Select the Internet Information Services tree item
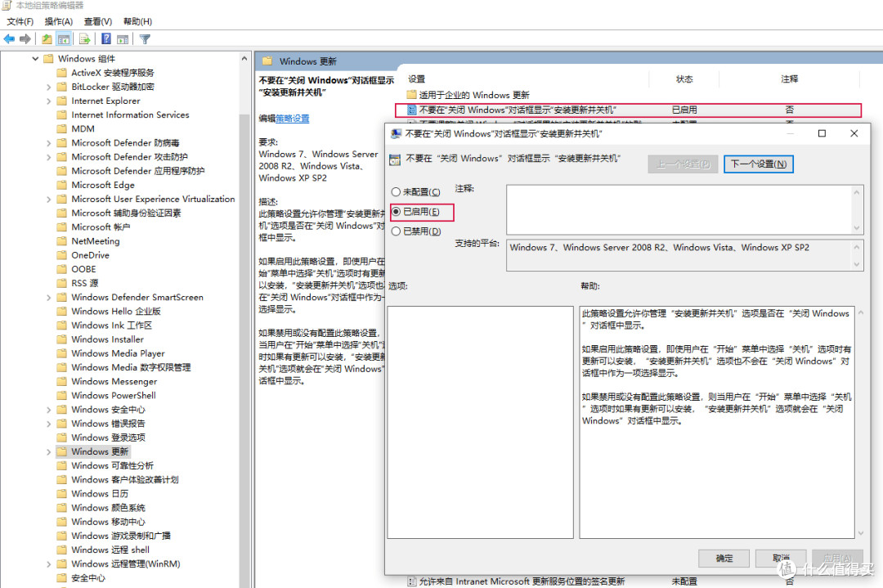Screen dimensions: 883x588 (x=130, y=114)
